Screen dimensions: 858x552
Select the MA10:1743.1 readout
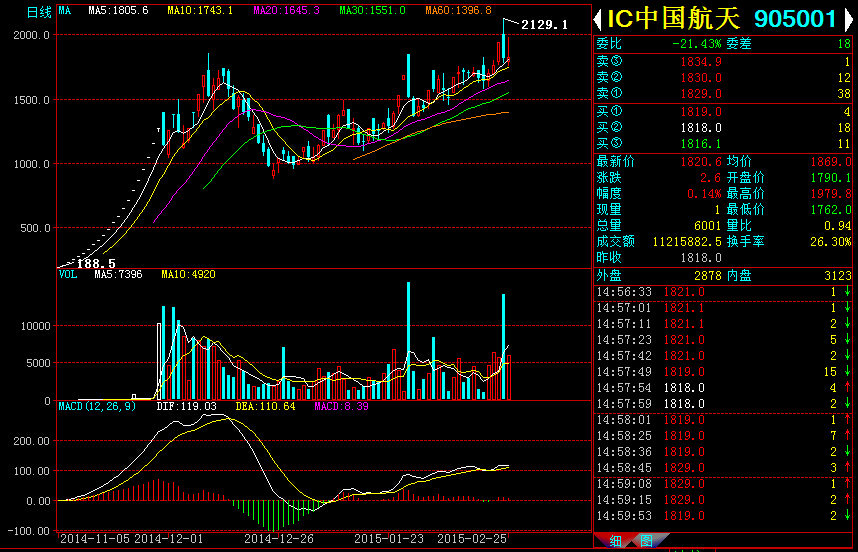pyautogui.click(x=200, y=10)
